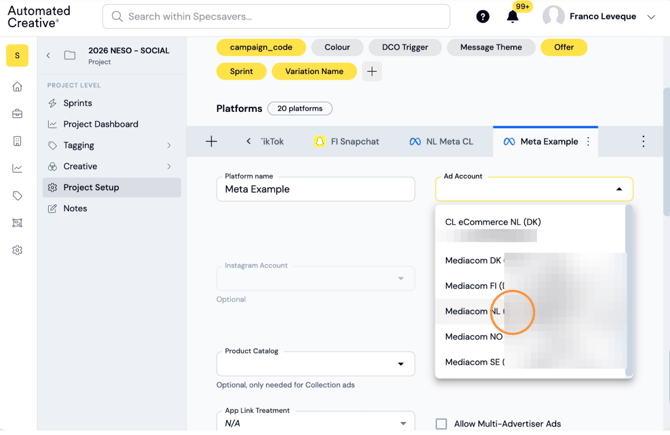Open Meta Example tab options dots
670x435 pixels.
point(588,141)
